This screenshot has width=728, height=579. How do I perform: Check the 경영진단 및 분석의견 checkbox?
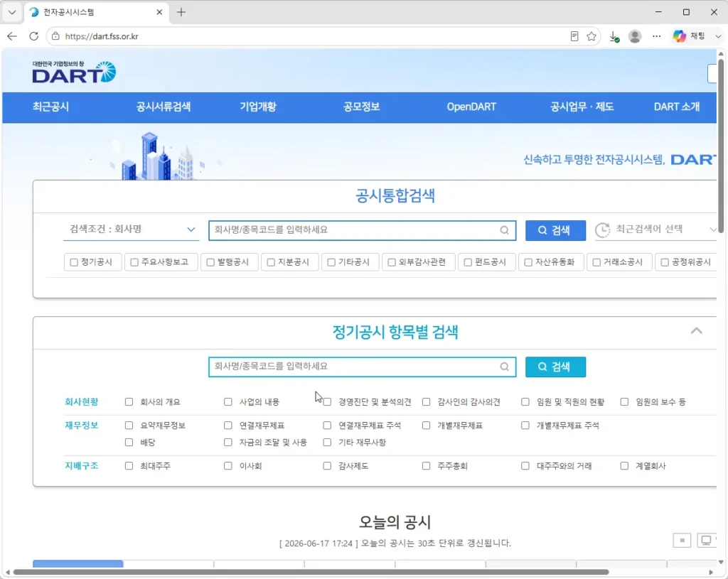(x=327, y=402)
